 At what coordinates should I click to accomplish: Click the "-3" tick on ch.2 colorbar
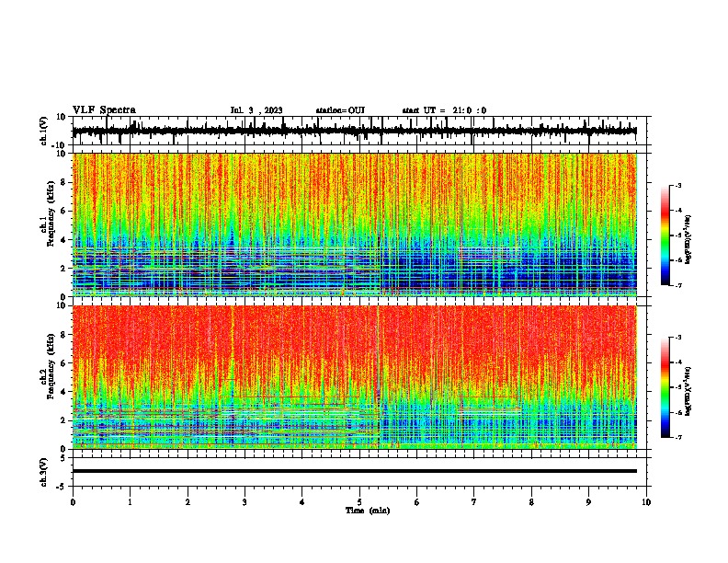(677, 338)
